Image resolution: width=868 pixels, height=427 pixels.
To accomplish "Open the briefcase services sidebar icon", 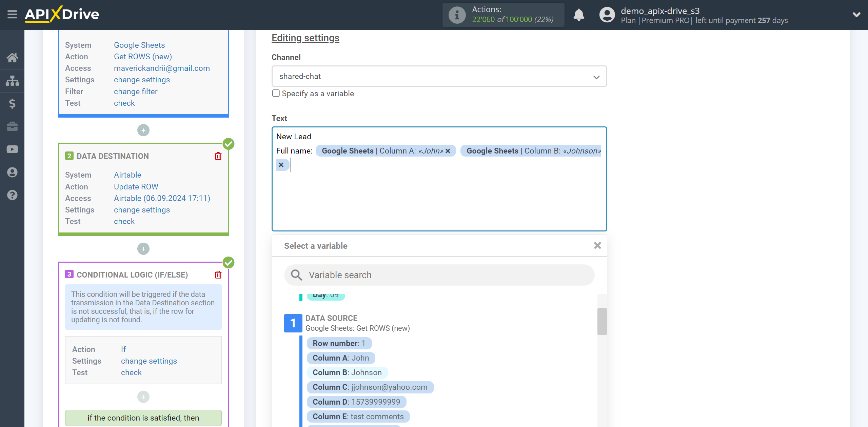I will click(12, 126).
